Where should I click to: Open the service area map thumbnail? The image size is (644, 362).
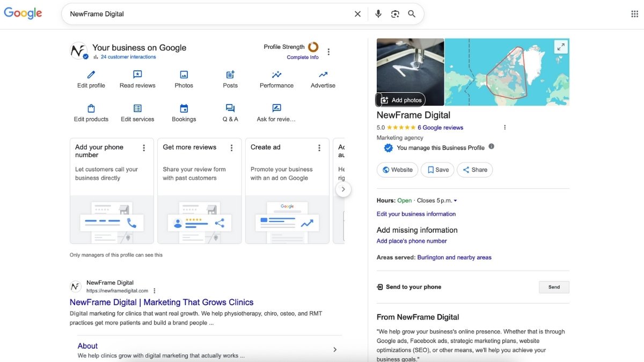click(x=507, y=72)
